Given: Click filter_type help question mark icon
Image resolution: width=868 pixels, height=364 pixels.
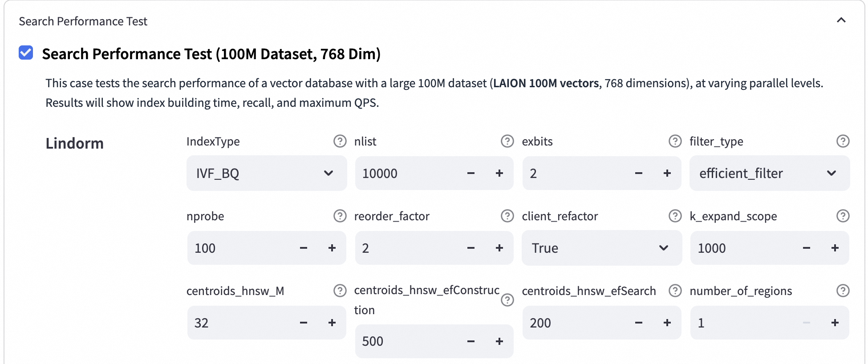Looking at the screenshot, I should [843, 141].
